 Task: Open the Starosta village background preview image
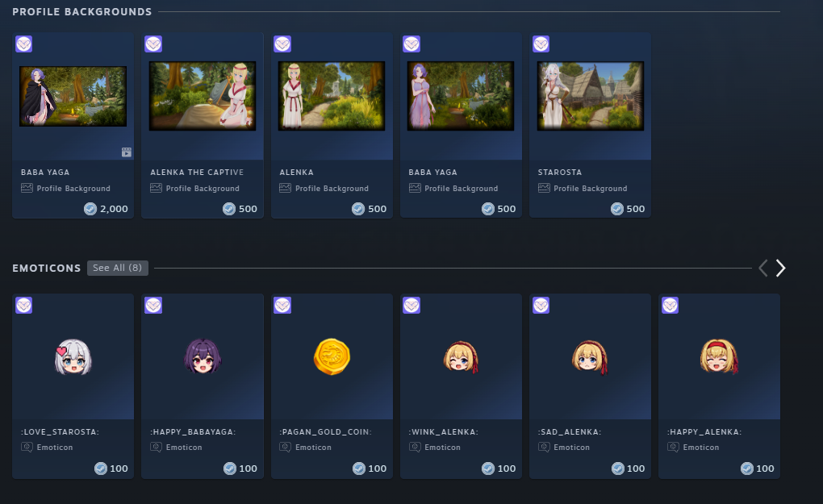click(590, 96)
